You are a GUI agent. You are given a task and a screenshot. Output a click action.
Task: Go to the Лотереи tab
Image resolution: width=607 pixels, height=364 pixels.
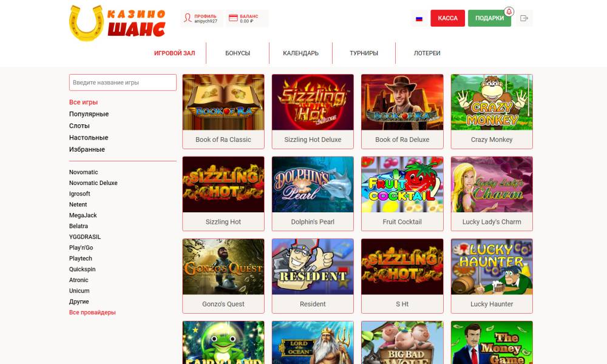[427, 53]
